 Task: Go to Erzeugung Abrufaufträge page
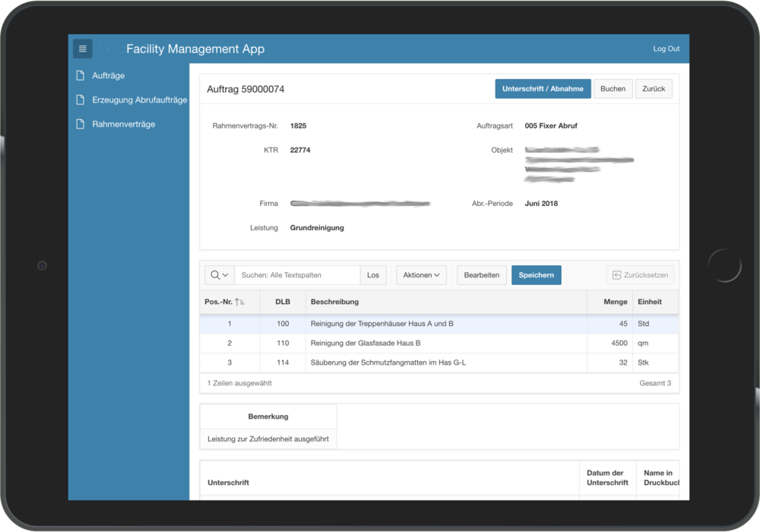(139, 100)
